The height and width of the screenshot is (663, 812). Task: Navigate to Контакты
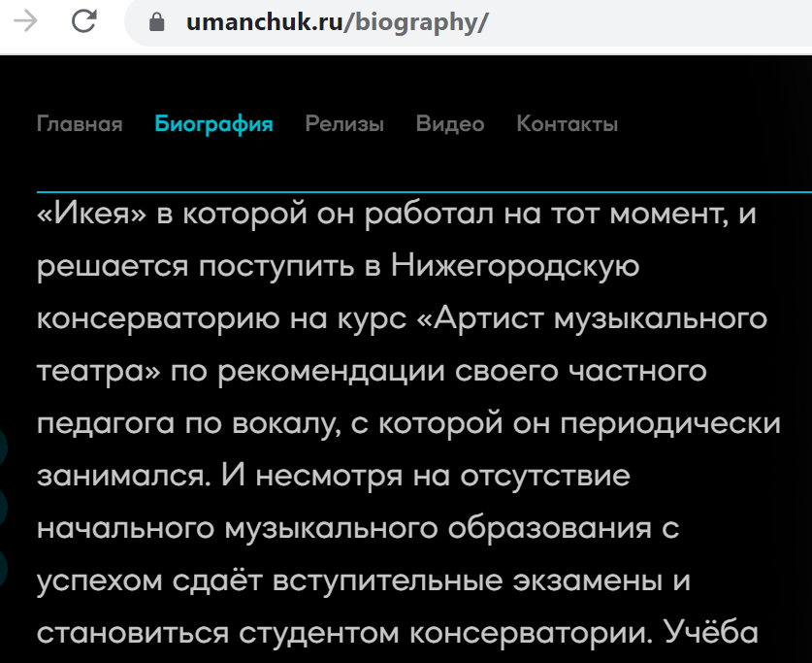567,124
